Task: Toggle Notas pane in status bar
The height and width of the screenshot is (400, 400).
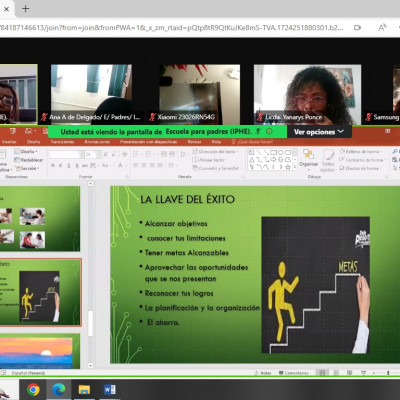Action: coord(263,373)
